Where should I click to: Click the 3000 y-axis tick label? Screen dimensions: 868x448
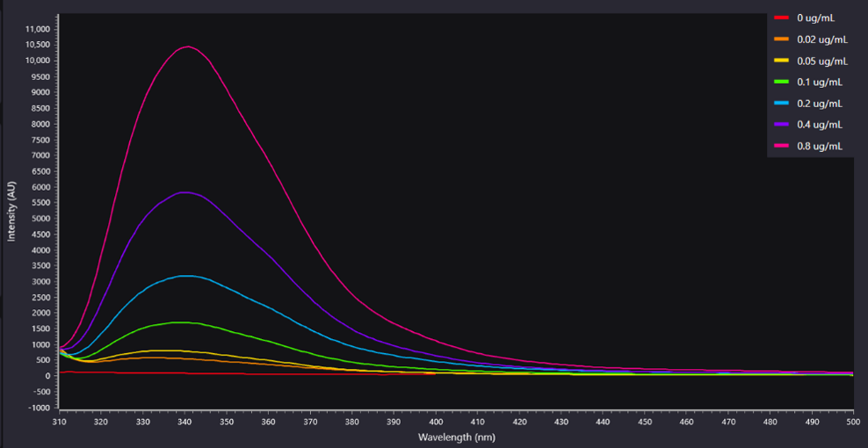tap(42, 281)
